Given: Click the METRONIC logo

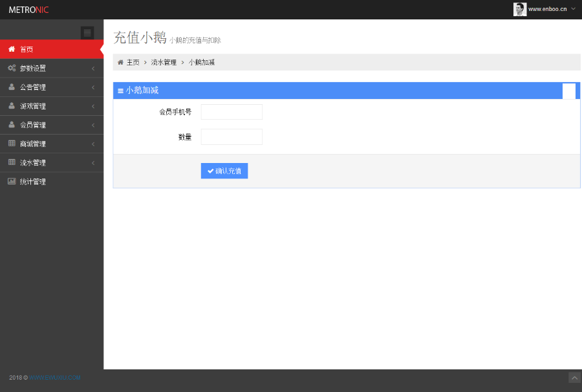Looking at the screenshot, I should click(28, 10).
